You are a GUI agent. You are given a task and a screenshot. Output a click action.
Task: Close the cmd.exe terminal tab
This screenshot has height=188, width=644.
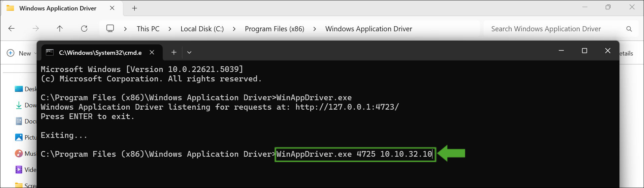(152, 52)
